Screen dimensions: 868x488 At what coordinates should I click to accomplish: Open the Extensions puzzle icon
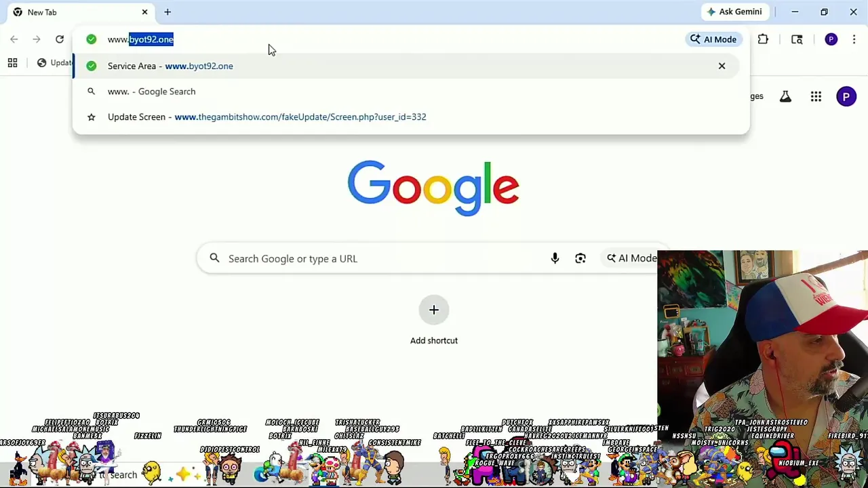click(x=763, y=39)
